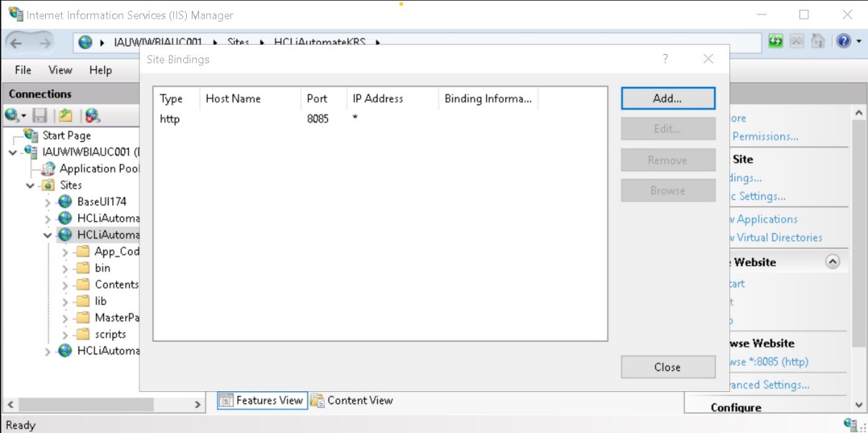Collapse the IAUWIWBIAUC001 server node

pos(13,152)
